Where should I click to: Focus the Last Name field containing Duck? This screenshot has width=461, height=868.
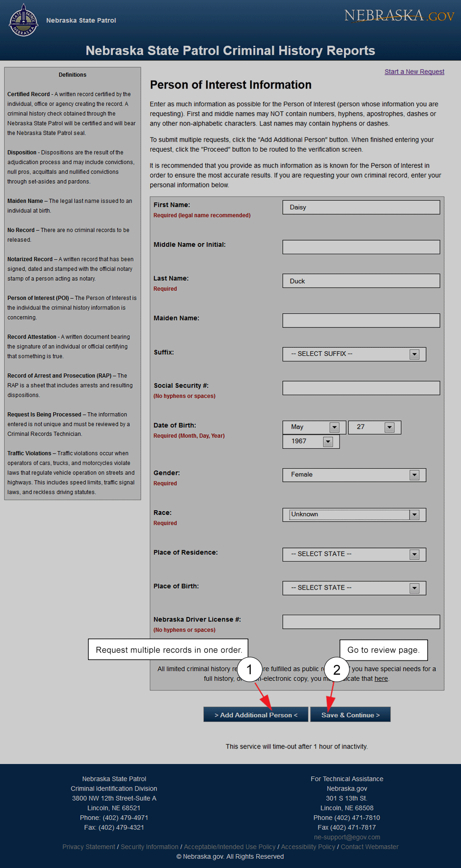coord(361,281)
